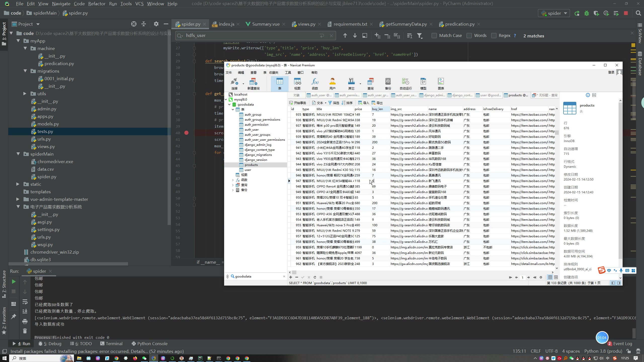Open the 模型 model icon
The width and height of the screenshot is (644, 362).
click(423, 84)
